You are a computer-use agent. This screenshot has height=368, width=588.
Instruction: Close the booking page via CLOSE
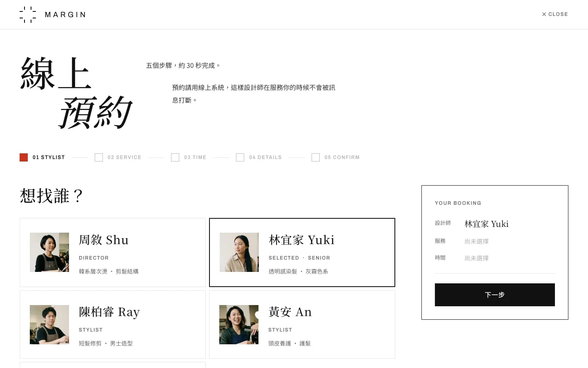coord(555,14)
